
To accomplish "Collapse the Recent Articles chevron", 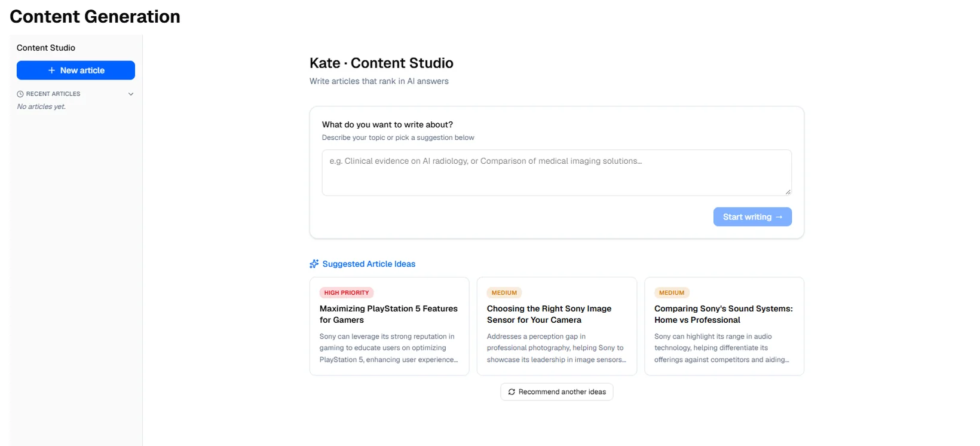I will coord(131,94).
